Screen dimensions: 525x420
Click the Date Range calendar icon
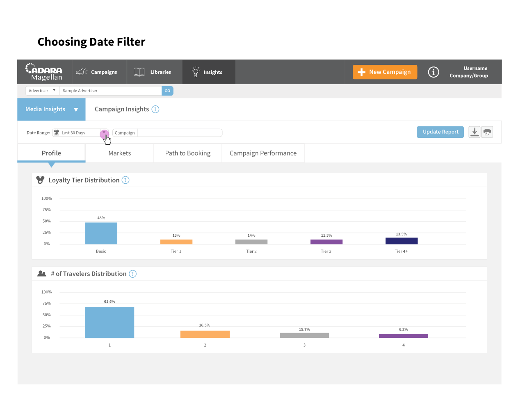(x=57, y=133)
